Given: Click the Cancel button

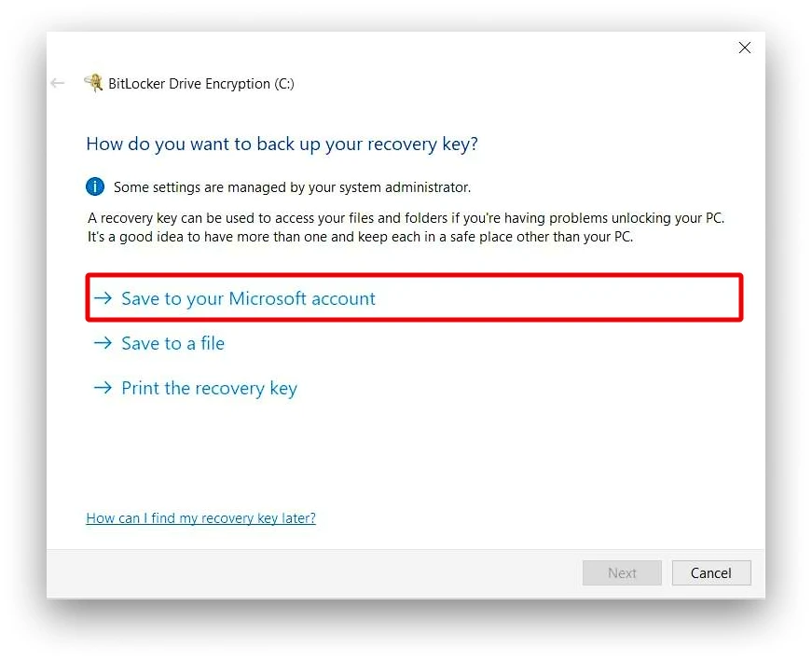Looking at the screenshot, I should pos(711,572).
